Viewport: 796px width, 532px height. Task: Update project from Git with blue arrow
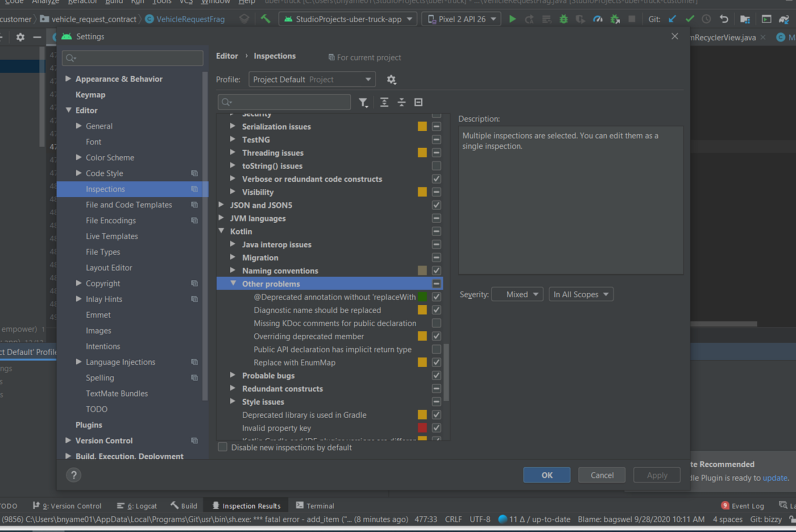672,19
